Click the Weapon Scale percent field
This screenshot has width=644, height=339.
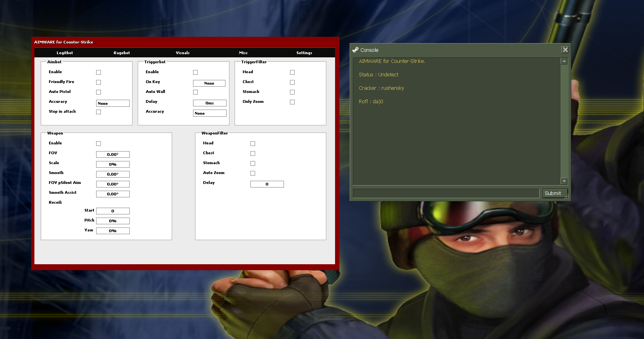(113, 164)
